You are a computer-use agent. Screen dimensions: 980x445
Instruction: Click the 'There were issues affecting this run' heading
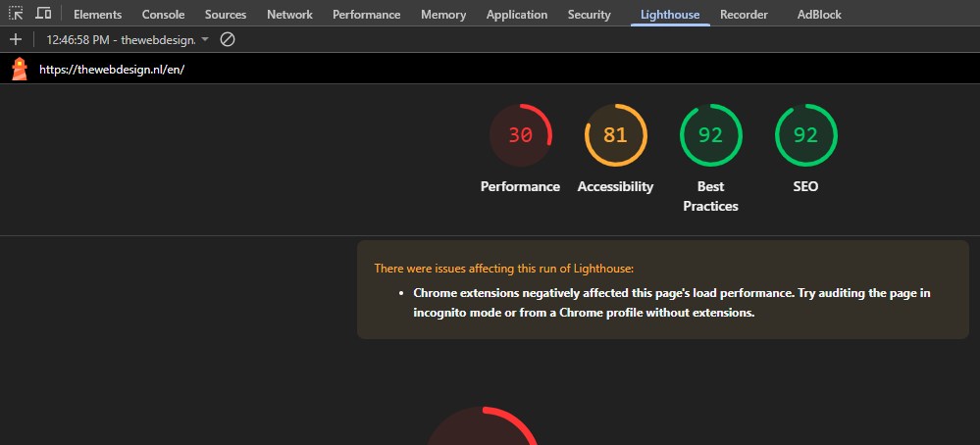[x=504, y=269]
